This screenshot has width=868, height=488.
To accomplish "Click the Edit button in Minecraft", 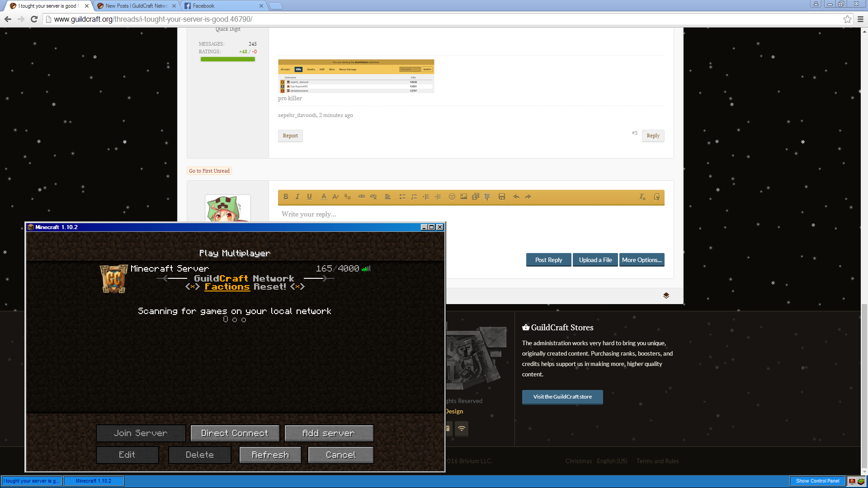I will coord(127,455).
